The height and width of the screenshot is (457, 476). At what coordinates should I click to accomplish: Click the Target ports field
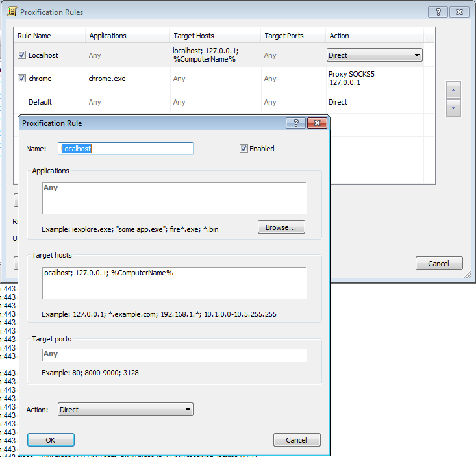point(174,354)
